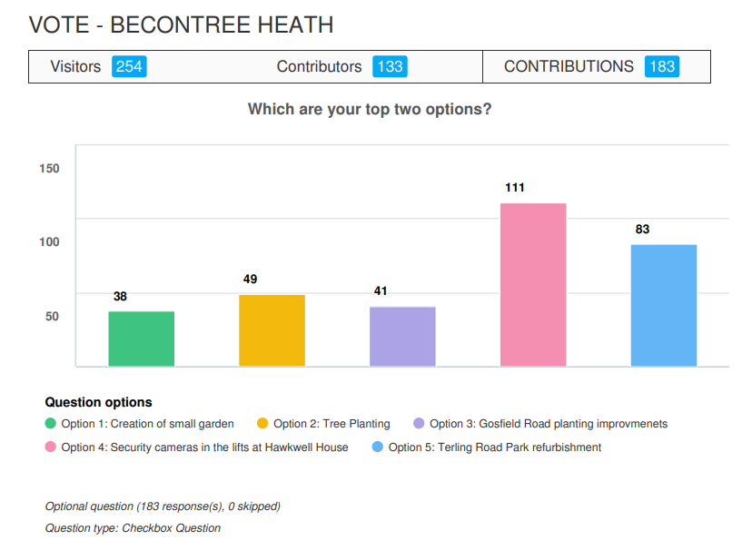Select the blue bar with value 83
Image resolution: width=752 pixels, height=560 pixels.
[663, 305]
